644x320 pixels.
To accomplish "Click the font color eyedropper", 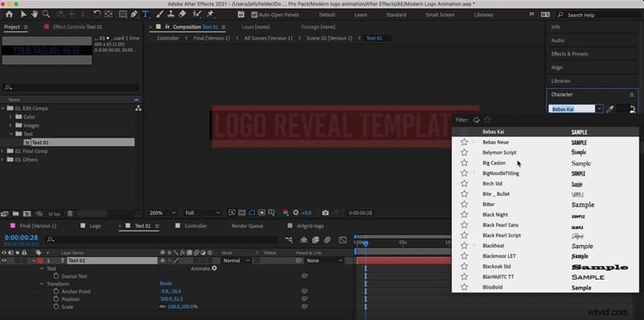I will click(x=610, y=110).
